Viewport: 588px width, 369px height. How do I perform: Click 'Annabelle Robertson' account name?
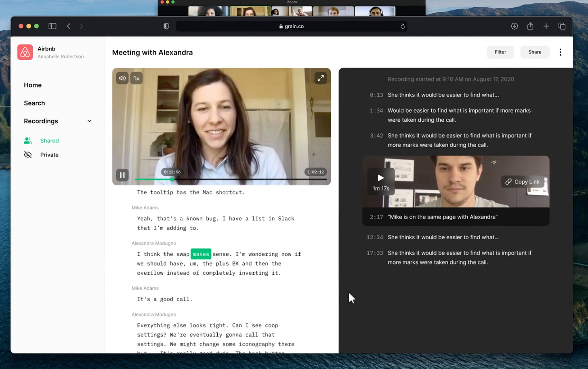tap(61, 57)
